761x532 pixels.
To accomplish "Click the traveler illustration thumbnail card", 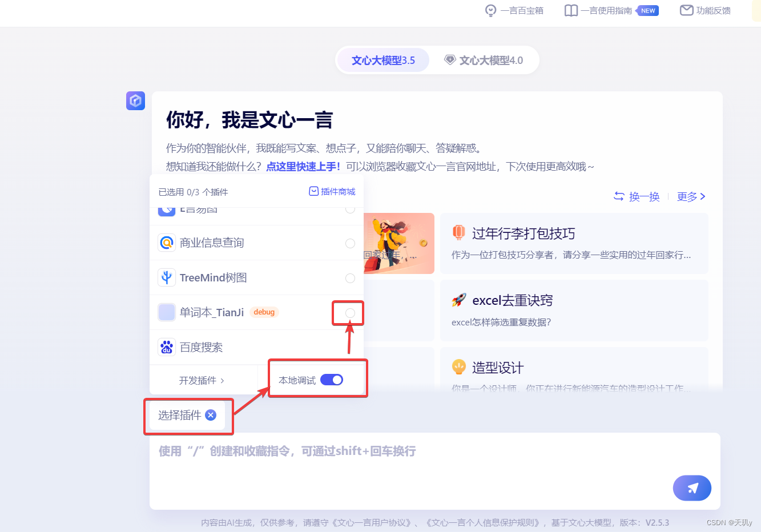I will 398,243.
